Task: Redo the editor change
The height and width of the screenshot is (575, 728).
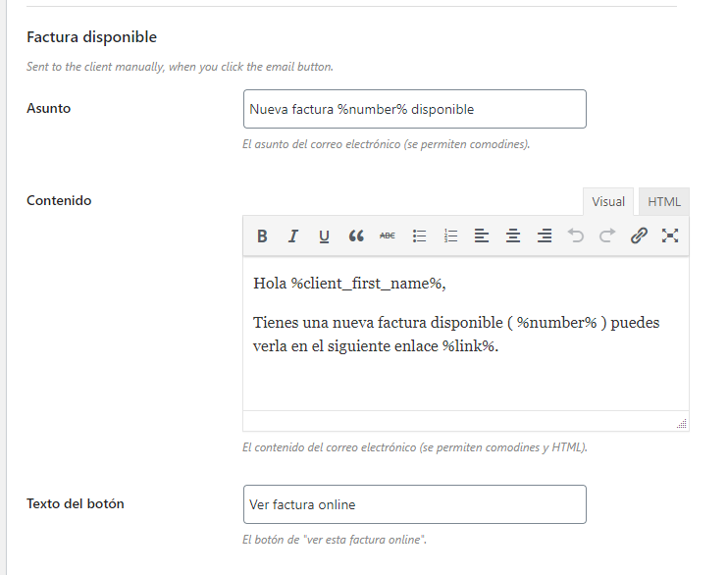Action: pyautogui.click(x=606, y=235)
